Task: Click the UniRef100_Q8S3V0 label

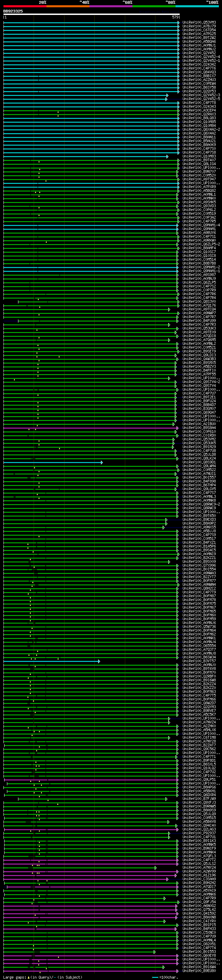Action: 199,302
